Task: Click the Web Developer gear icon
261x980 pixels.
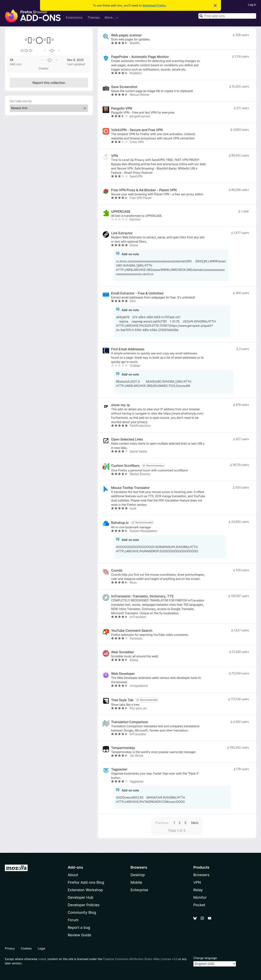Action: [106, 675]
